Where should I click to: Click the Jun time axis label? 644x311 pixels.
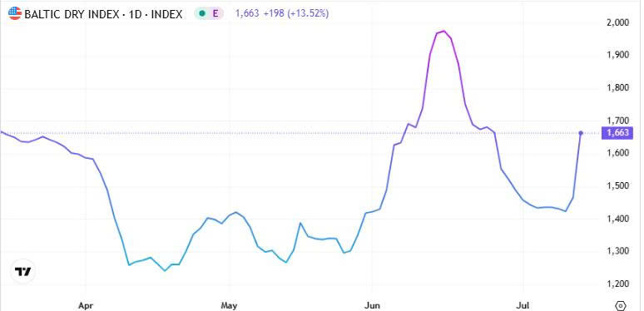371,306
